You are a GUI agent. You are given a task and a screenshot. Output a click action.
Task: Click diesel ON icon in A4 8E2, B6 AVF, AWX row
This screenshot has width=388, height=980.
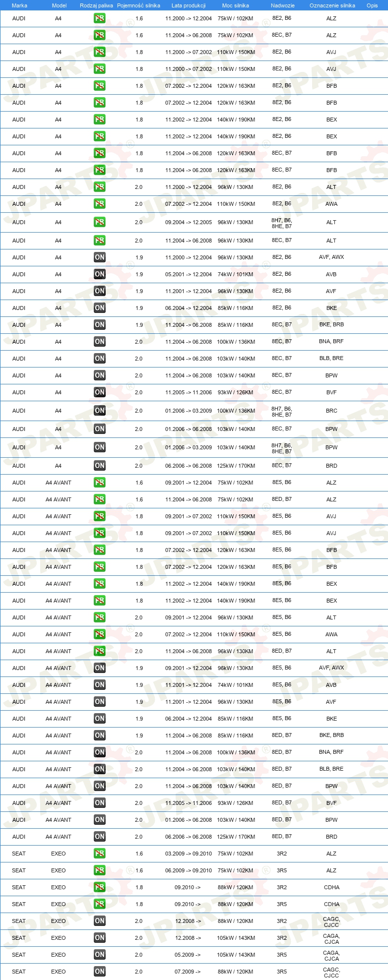point(100,257)
